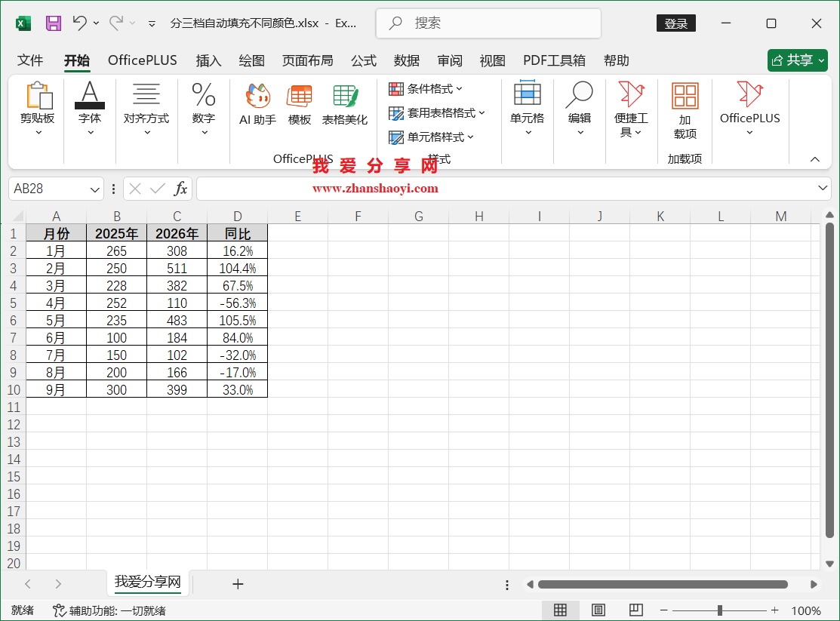
Task: Click the formula confirm checkmark icon
Action: coord(158,189)
